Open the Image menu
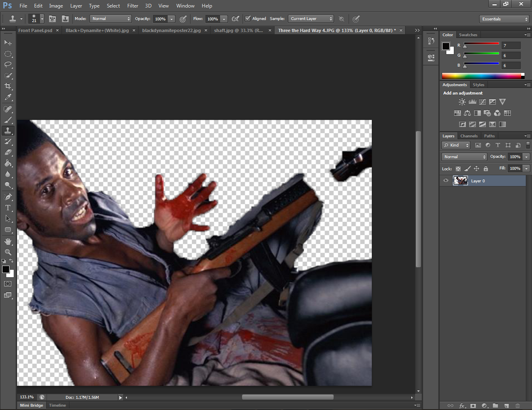 56,6
